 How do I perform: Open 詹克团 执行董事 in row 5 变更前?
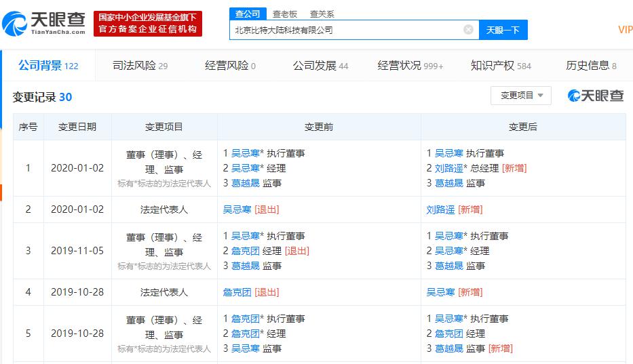pos(246,319)
